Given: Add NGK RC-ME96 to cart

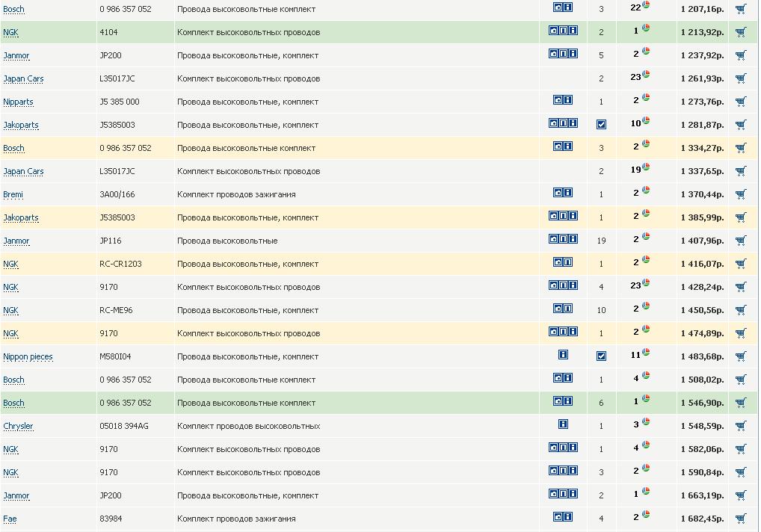Looking at the screenshot, I should (x=741, y=310).
